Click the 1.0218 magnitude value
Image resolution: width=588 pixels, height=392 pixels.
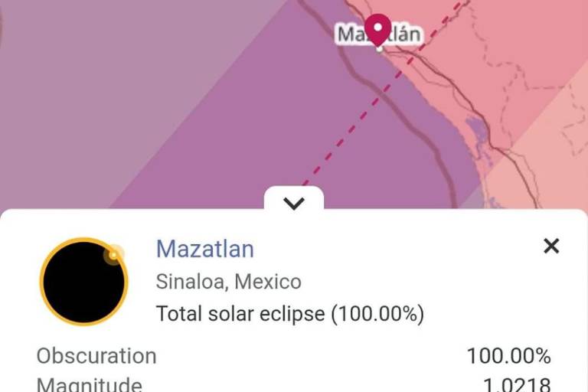click(x=516, y=385)
